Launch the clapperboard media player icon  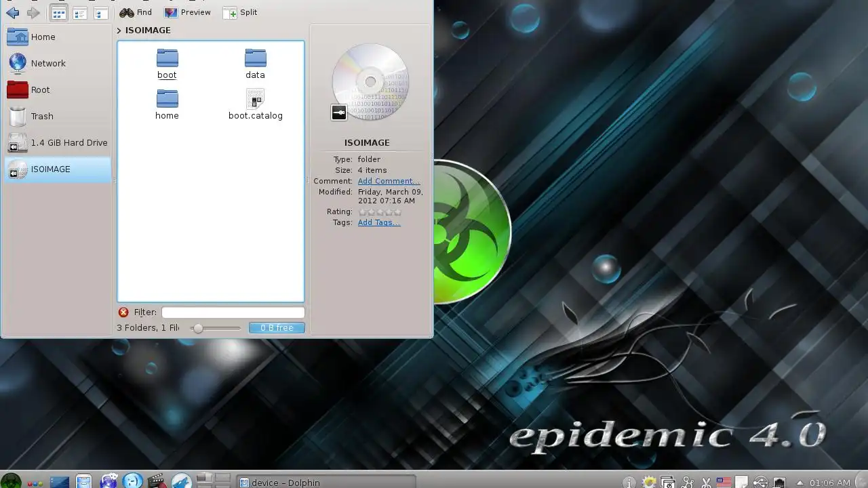[157, 481]
